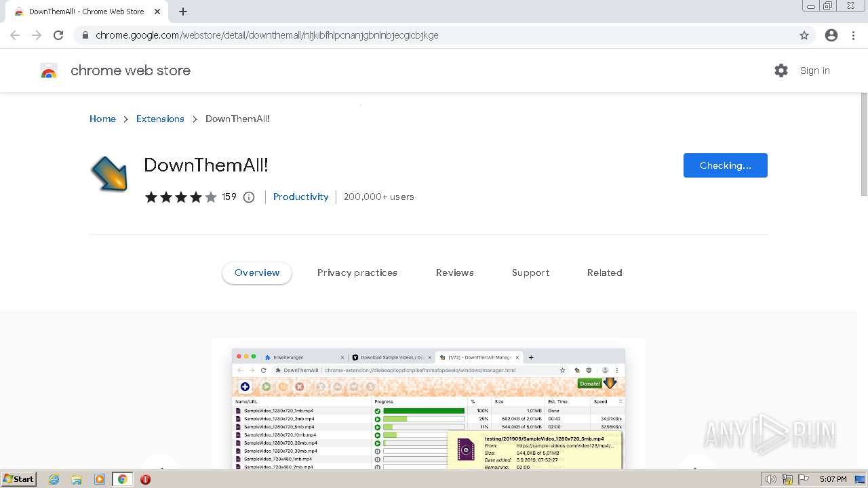
Task: Open the Windows Start button
Action: click(19, 479)
